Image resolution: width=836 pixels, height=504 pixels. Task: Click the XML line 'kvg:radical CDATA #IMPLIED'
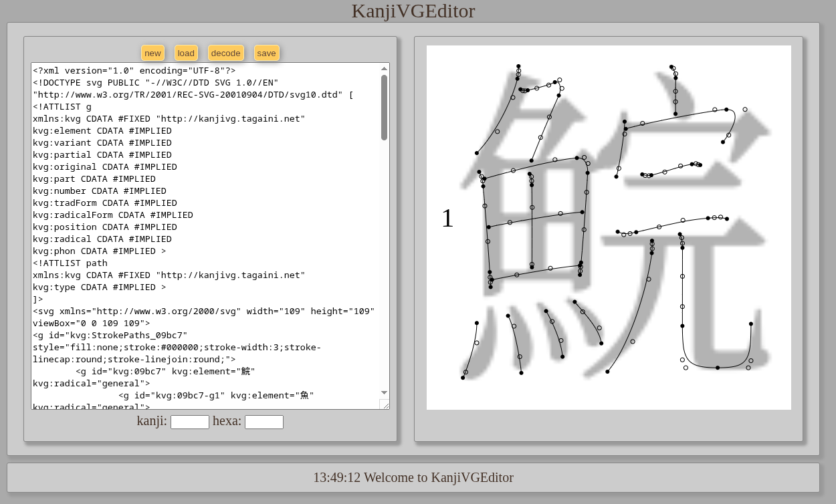click(102, 239)
